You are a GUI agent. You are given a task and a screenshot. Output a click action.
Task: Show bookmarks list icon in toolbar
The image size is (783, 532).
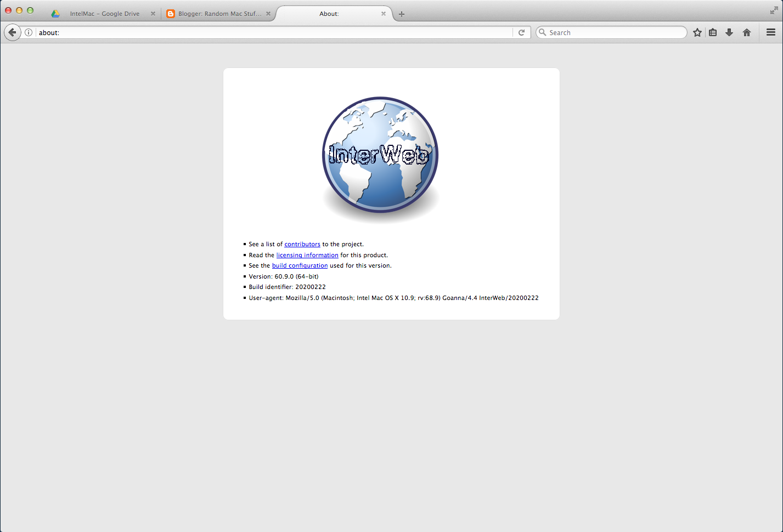point(713,32)
